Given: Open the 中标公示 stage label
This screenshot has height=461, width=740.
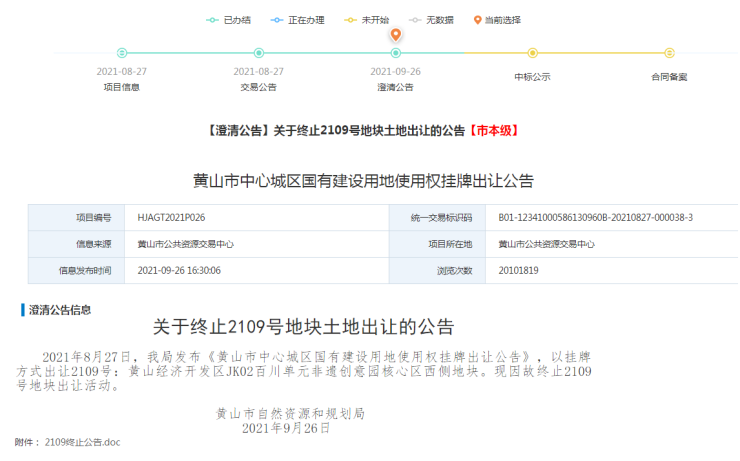Looking at the screenshot, I should coord(532,76).
